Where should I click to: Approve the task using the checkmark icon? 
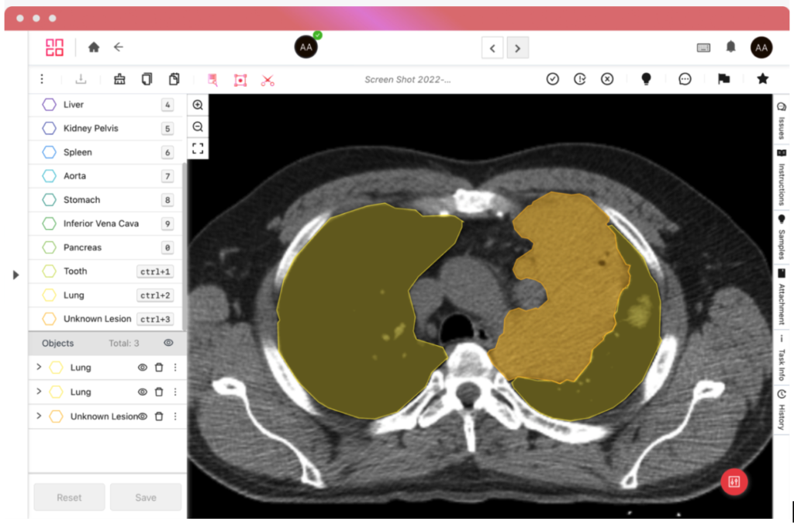click(x=552, y=78)
